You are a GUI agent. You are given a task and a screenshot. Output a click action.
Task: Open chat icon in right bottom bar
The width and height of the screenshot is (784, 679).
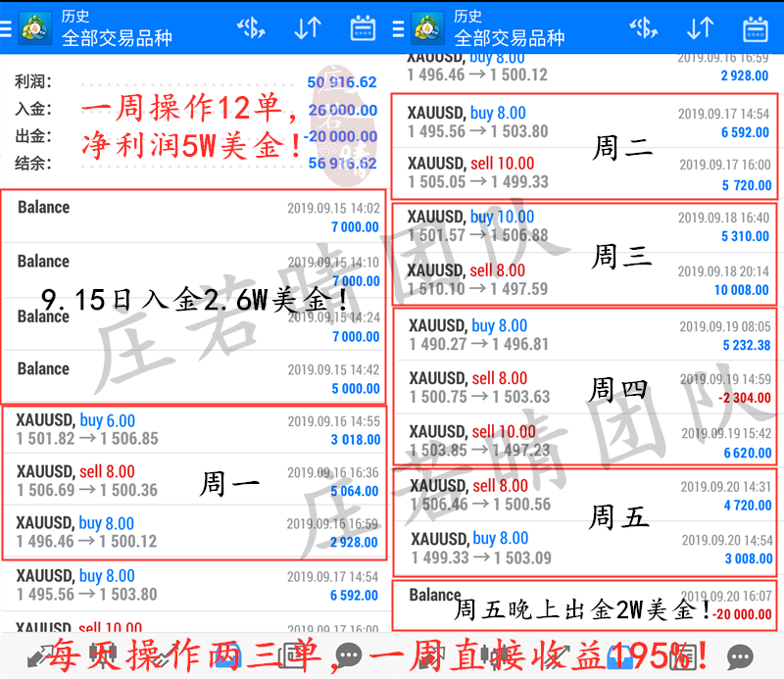740,656
